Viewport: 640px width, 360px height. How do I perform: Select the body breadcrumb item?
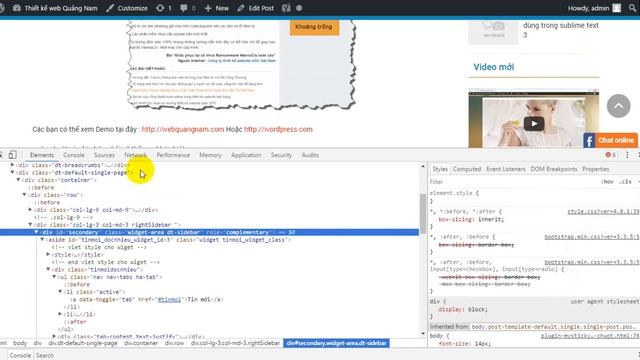20,343
